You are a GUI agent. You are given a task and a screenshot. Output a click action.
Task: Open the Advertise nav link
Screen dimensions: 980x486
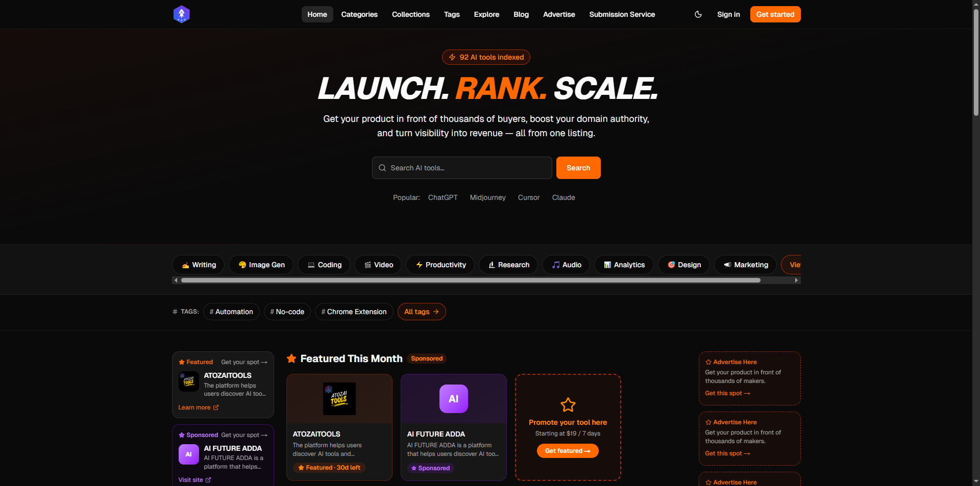(559, 14)
